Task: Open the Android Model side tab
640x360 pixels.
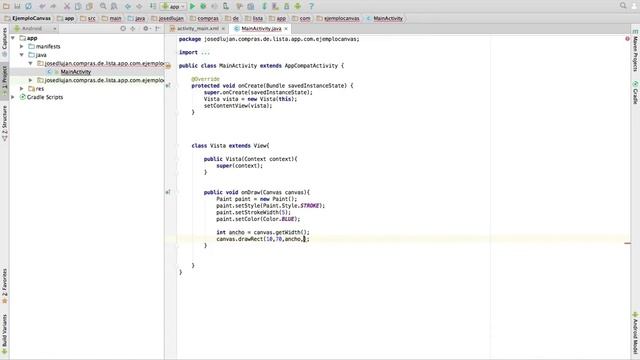Action: (636, 333)
